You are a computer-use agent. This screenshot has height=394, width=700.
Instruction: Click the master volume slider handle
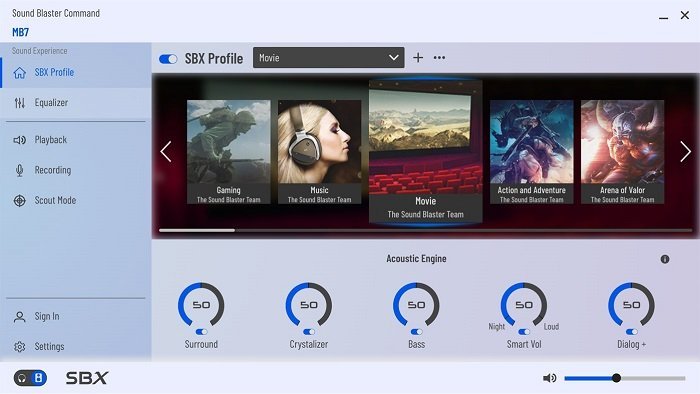pyautogui.click(x=617, y=378)
